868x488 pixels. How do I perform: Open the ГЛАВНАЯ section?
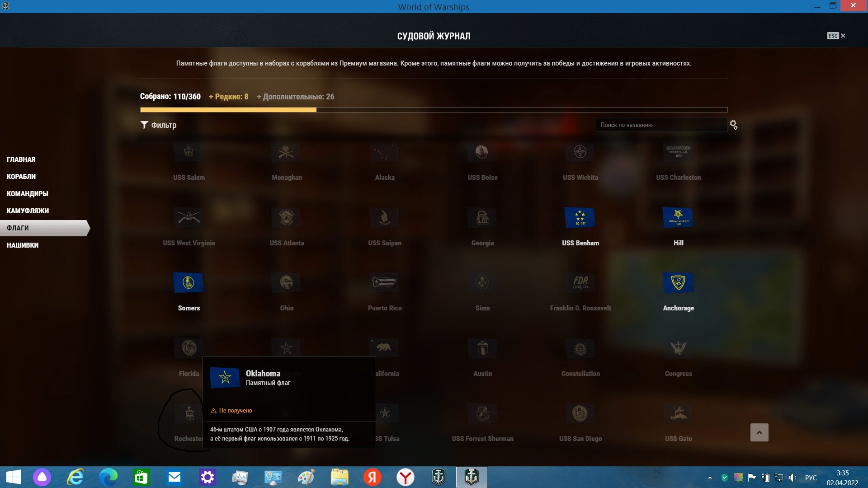pos(21,160)
